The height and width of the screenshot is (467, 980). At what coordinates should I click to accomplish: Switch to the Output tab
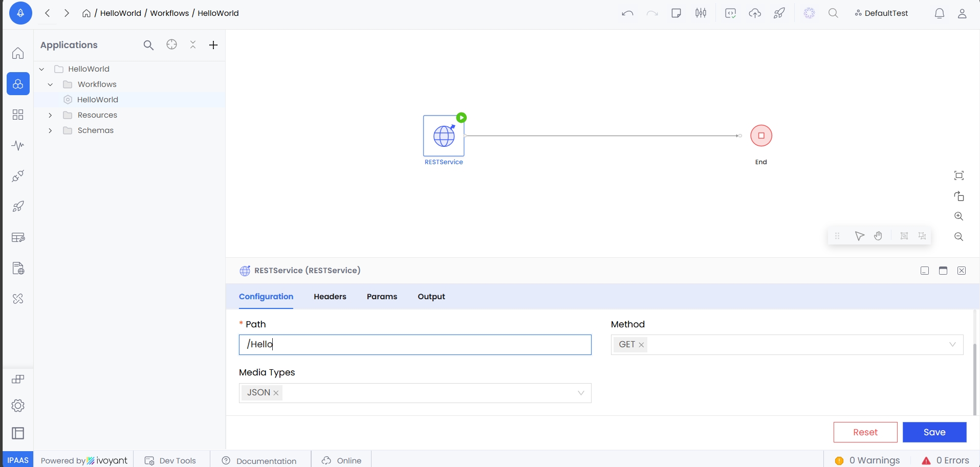431,297
